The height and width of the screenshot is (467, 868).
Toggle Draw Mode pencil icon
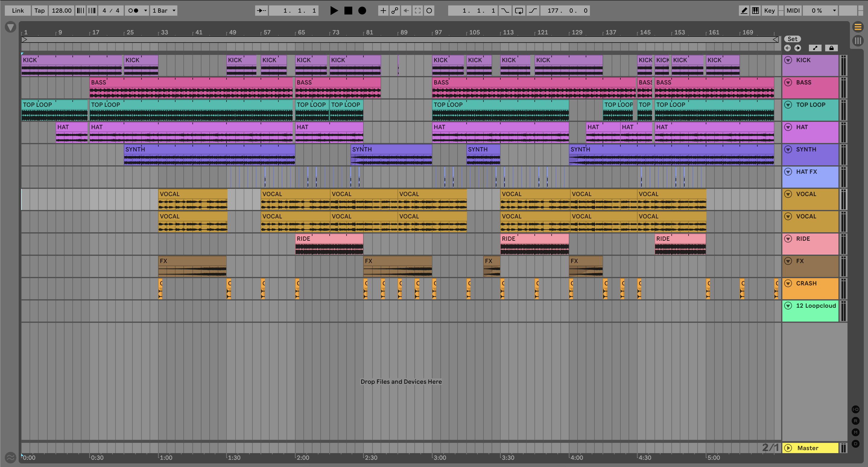pyautogui.click(x=744, y=11)
